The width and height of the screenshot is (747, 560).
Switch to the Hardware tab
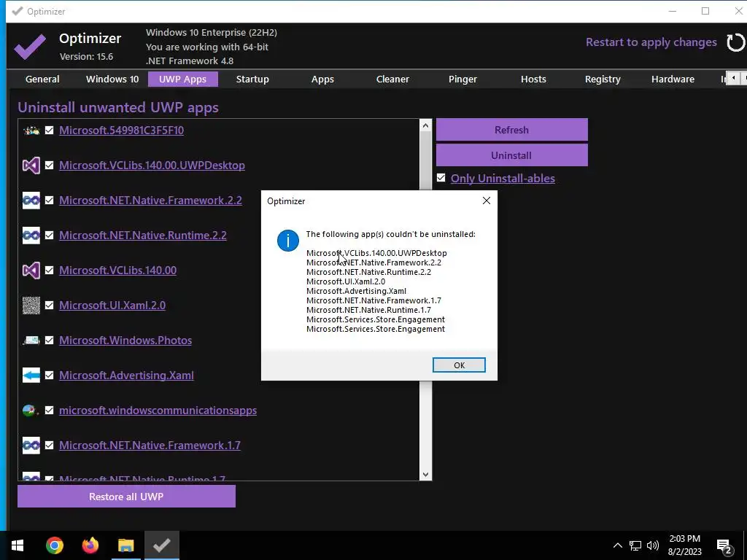[x=673, y=79]
